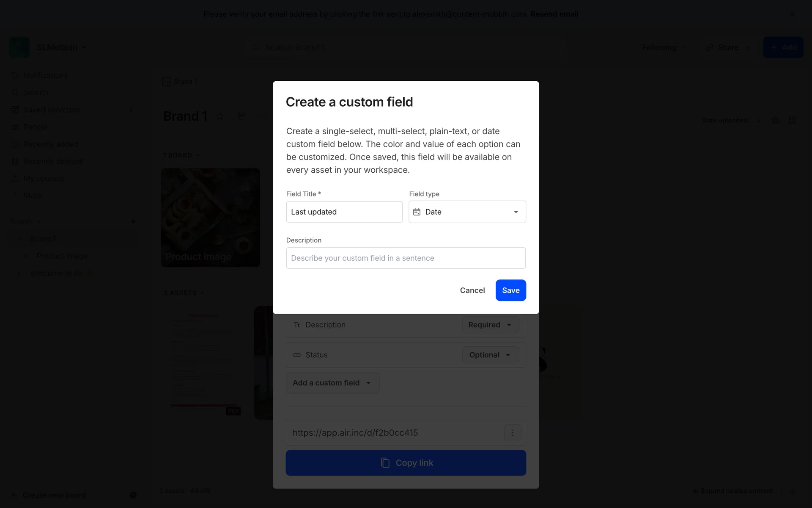Open the view settings gear icon

point(775,121)
